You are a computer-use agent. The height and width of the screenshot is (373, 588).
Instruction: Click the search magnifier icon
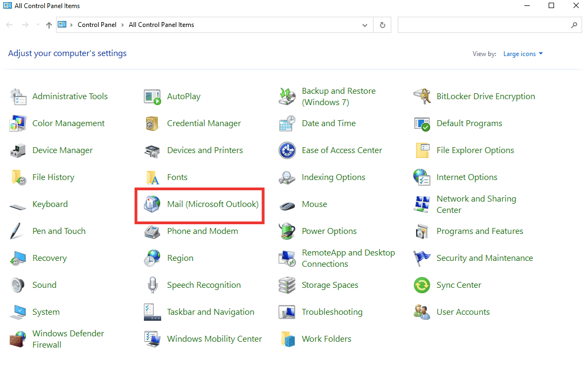click(x=574, y=25)
